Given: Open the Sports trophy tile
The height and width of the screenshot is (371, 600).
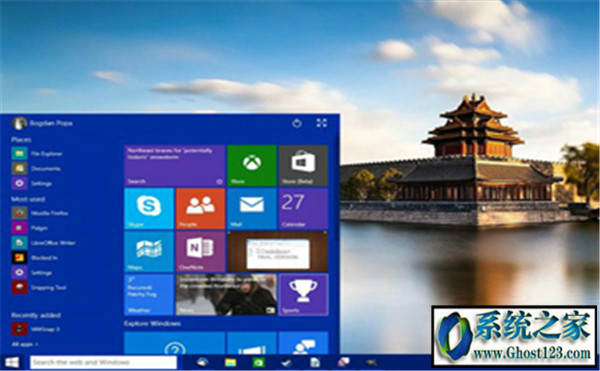Looking at the screenshot, I should [303, 295].
